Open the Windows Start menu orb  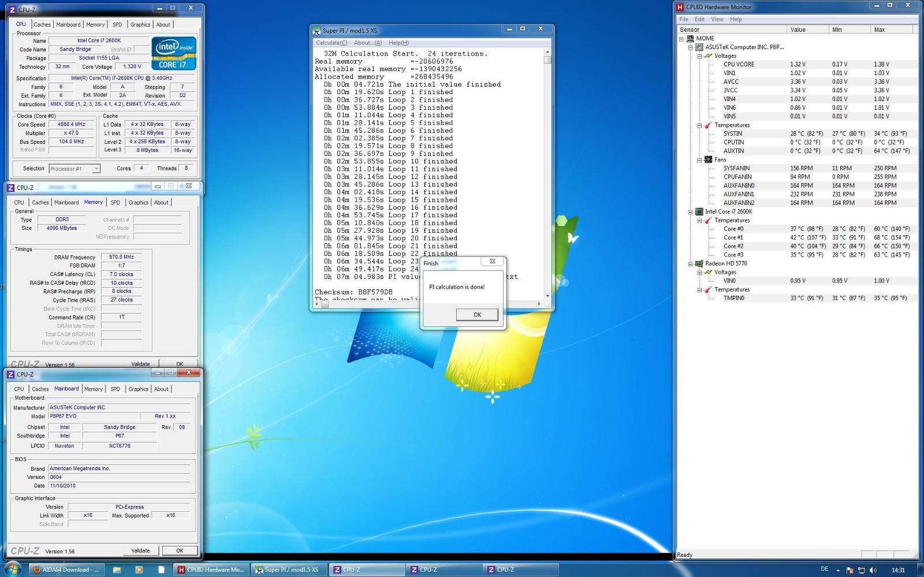pos(12,569)
